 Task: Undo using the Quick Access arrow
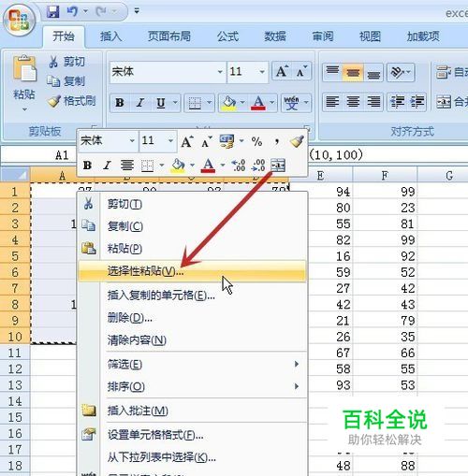pos(72,12)
